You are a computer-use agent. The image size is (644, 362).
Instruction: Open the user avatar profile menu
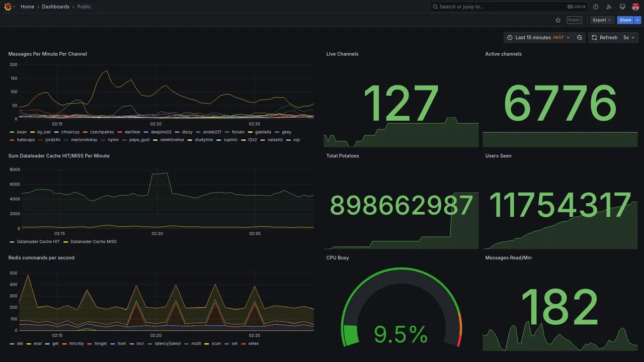(635, 7)
